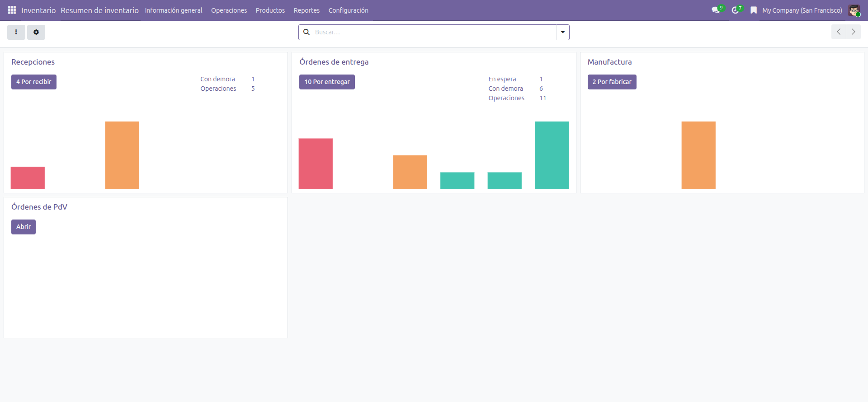Click the '4 Por recibir' button
The width and height of the screenshot is (868, 402).
pos(34,82)
